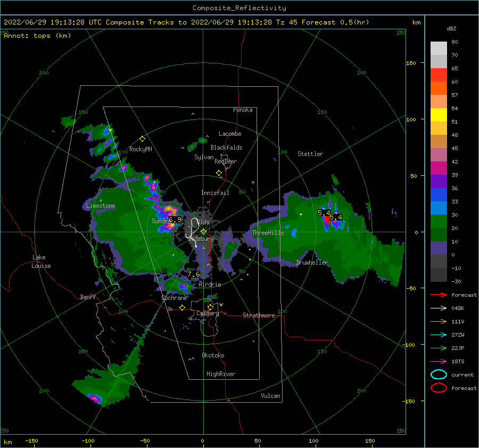Image resolution: width=479 pixels, height=448 pixels.
Task: Click the Lake Louise label
Action: click(x=42, y=262)
